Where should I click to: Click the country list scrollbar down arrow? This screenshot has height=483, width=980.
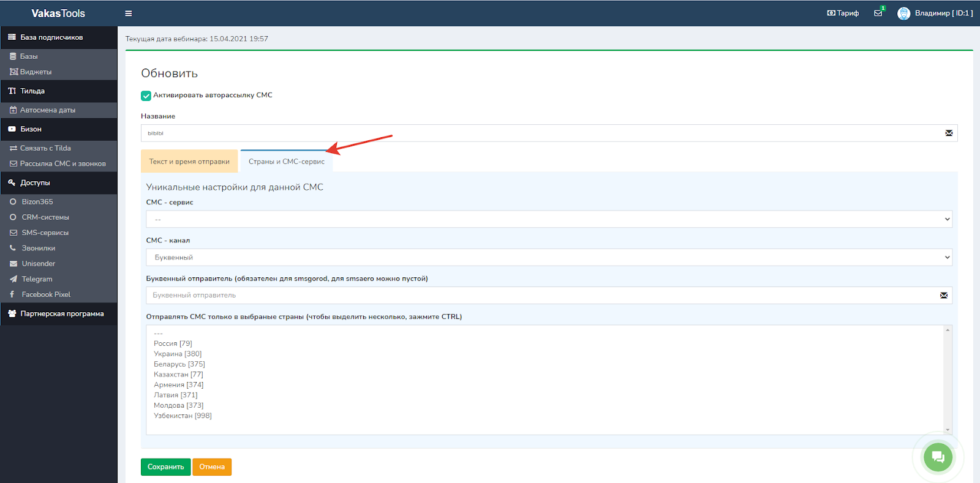click(948, 430)
